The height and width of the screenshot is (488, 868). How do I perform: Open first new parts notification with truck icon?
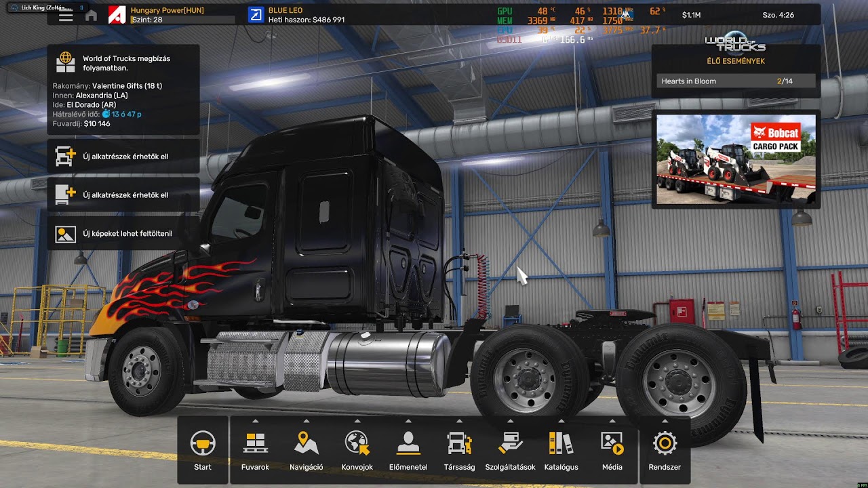(x=123, y=157)
